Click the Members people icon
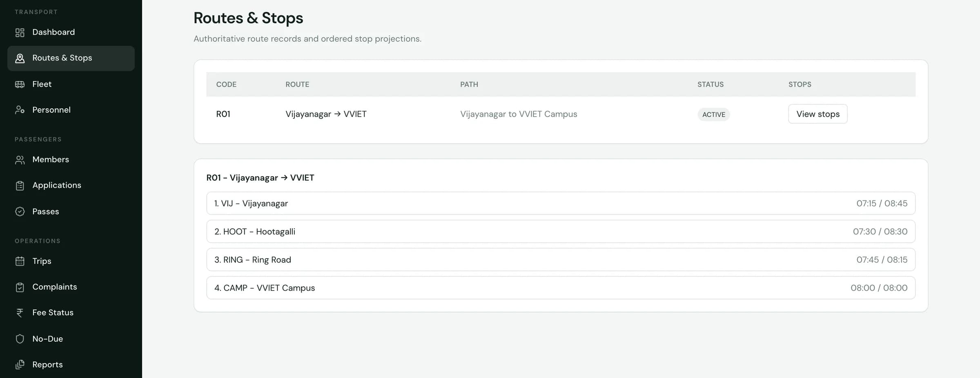The width and height of the screenshot is (980, 378). point(20,160)
